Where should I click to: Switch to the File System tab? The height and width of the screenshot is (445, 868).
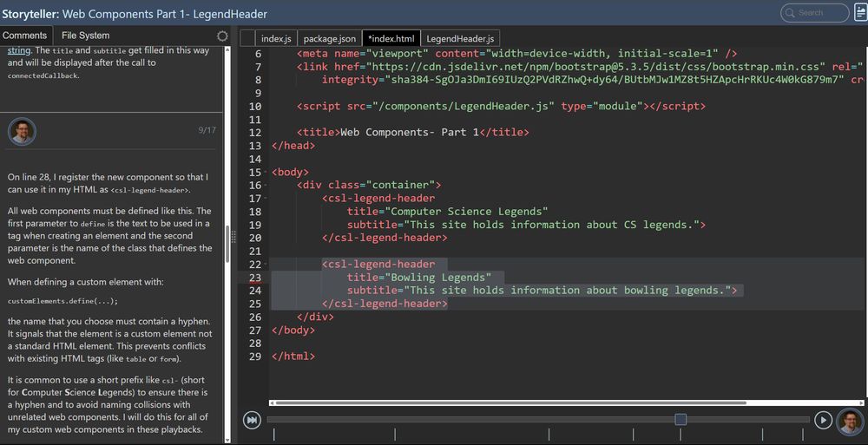[86, 36]
